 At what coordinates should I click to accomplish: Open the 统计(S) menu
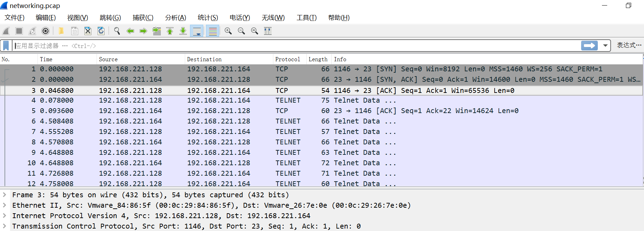208,18
